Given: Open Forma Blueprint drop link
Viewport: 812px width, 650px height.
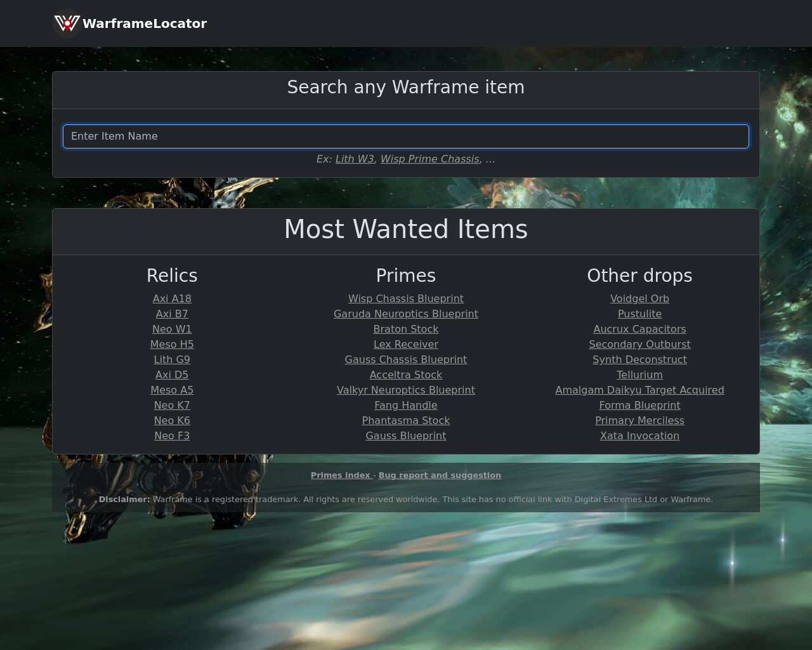Looking at the screenshot, I should tap(639, 406).
